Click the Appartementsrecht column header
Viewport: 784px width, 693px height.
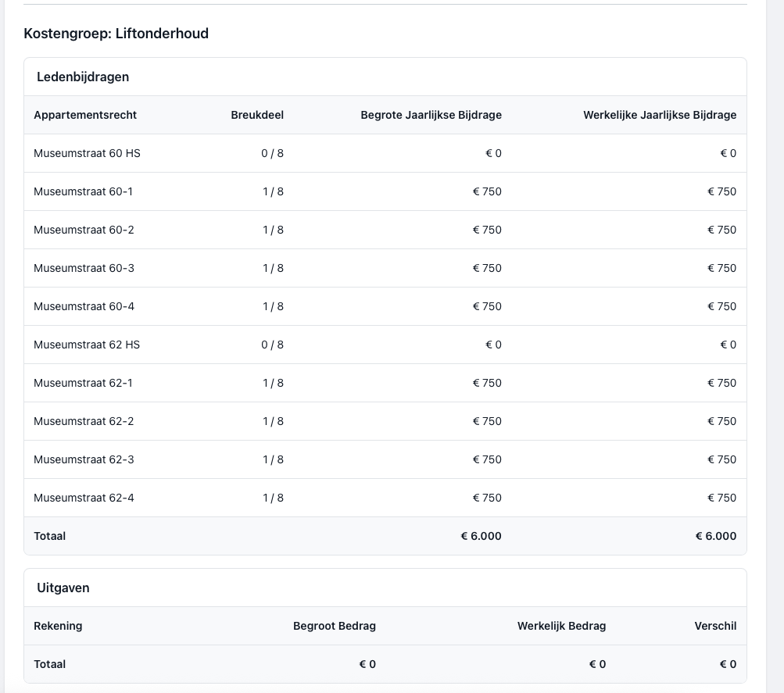pos(85,115)
